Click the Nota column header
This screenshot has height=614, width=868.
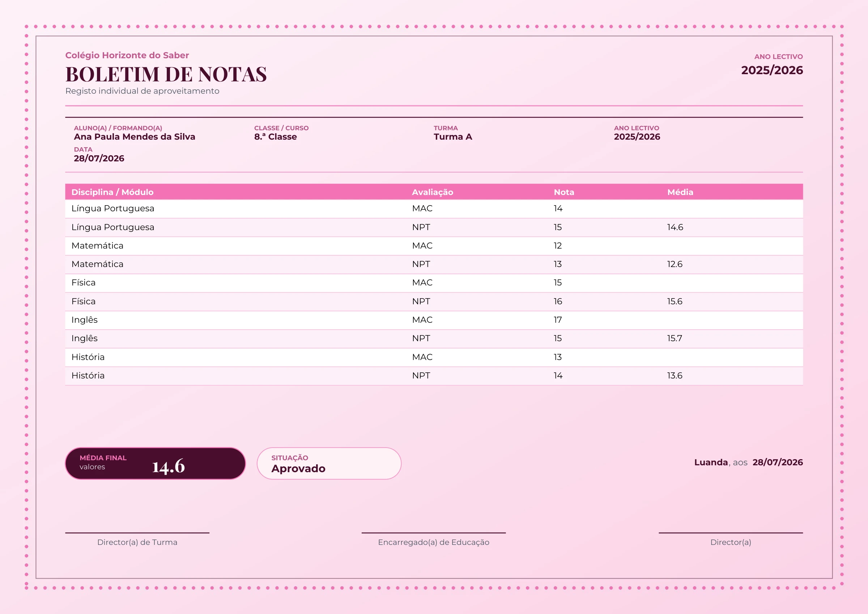point(564,192)
